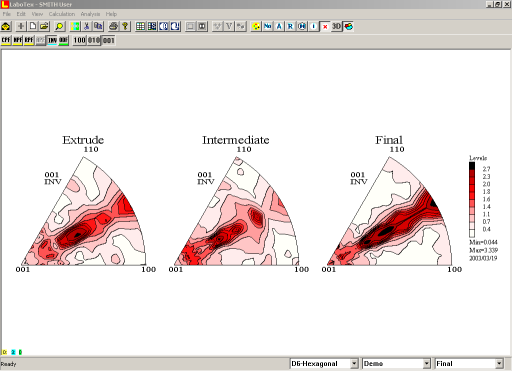Print with the printer icon
This screenshot has height=371, width=512.
click(x=114, y=26)
